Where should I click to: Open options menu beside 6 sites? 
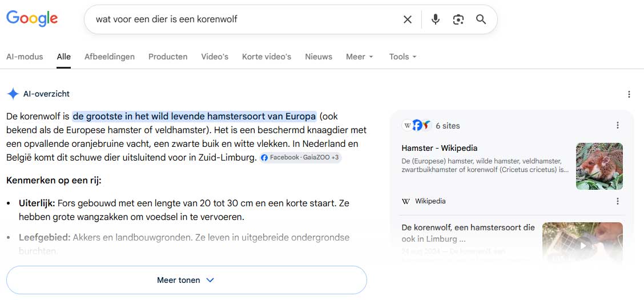coord(617,125)
